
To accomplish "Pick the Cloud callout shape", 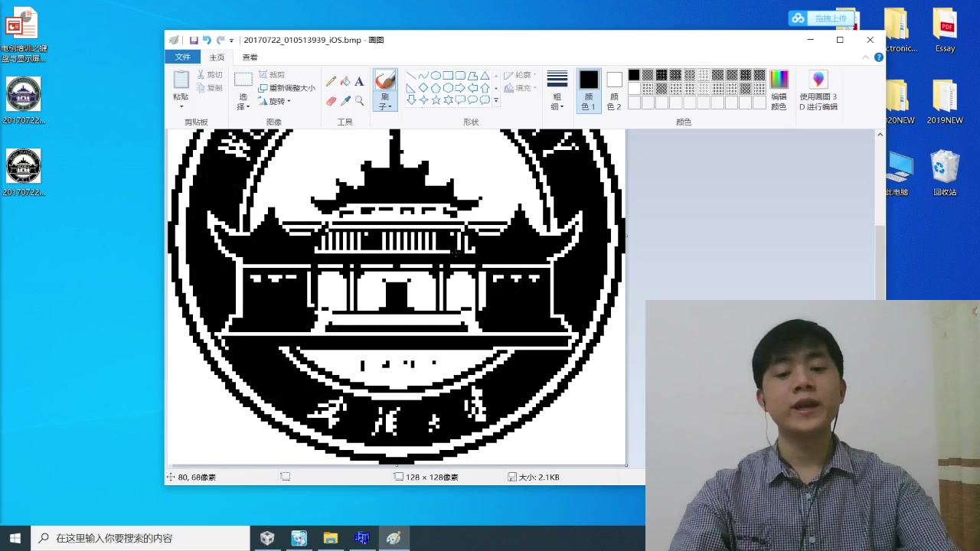I will [485, 100].
